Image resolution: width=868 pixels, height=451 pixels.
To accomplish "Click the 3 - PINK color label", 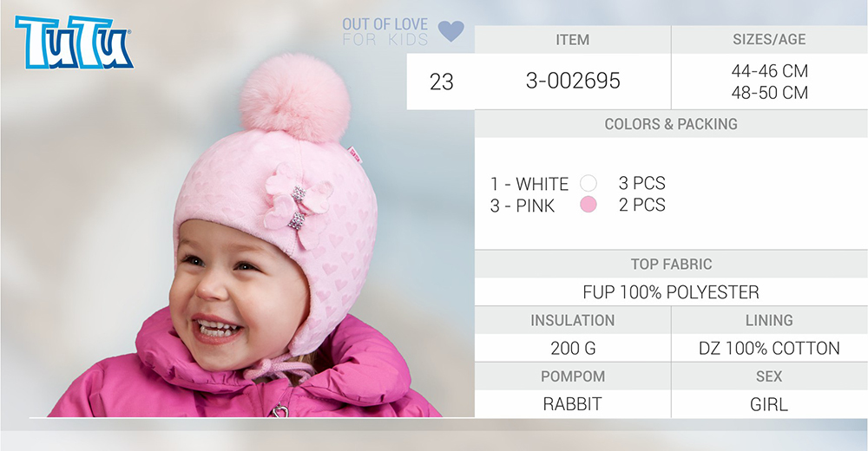I will pyautogui.click(x=522, y=206).
